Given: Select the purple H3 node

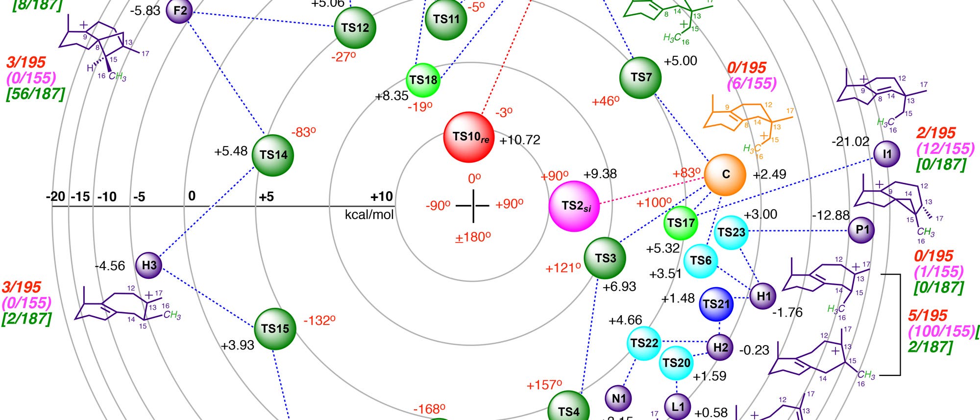Looking at the screenshot, I should click(149, 266).
